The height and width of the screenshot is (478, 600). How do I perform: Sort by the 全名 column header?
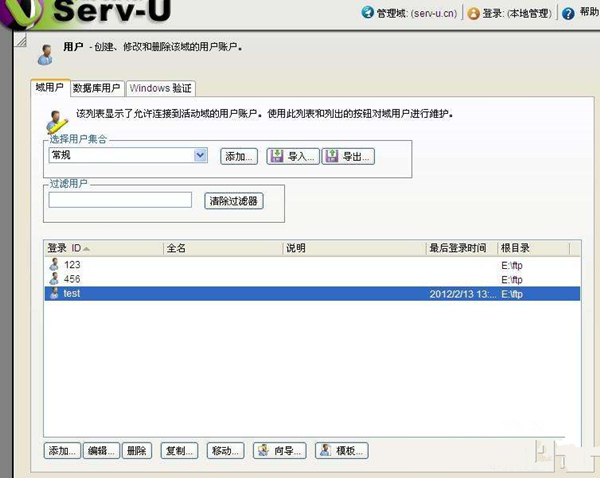pos(223,248)
